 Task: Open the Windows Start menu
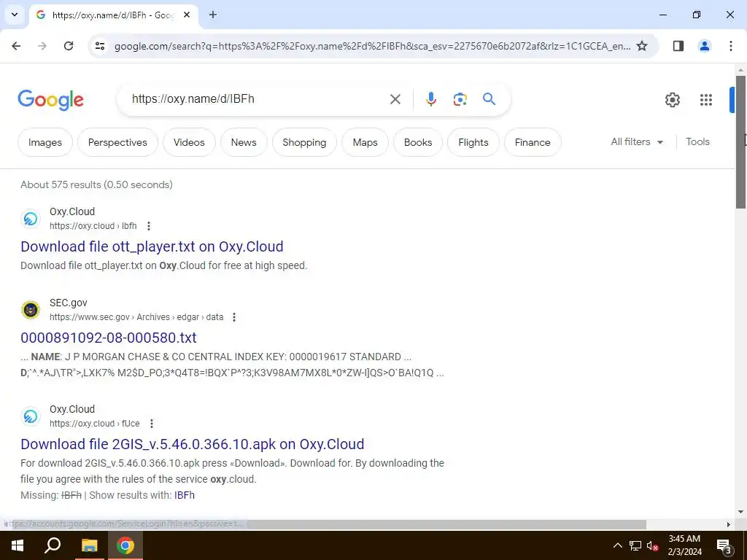pos(18,545)
